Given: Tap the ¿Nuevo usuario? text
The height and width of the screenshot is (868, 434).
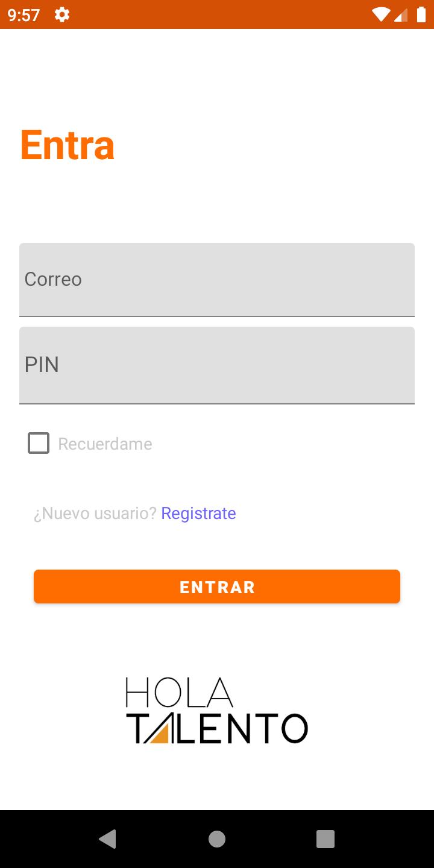Looking at the screenshot, I should [x=95, y=513].
